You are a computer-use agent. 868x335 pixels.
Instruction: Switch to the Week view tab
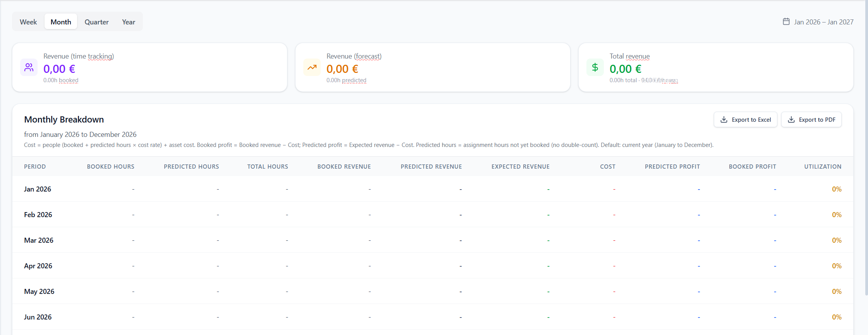coord(28,22)
